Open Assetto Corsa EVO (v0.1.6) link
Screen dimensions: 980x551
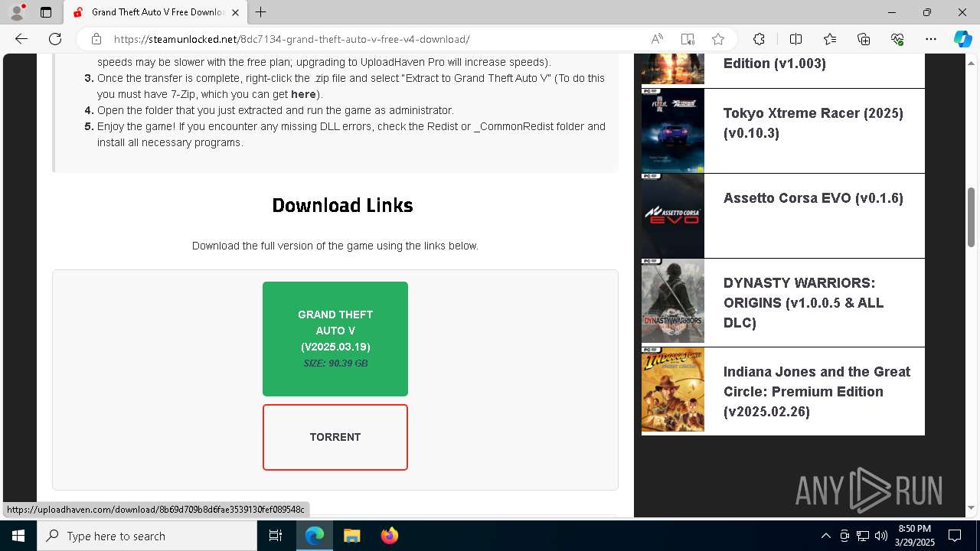pos(813,197)
